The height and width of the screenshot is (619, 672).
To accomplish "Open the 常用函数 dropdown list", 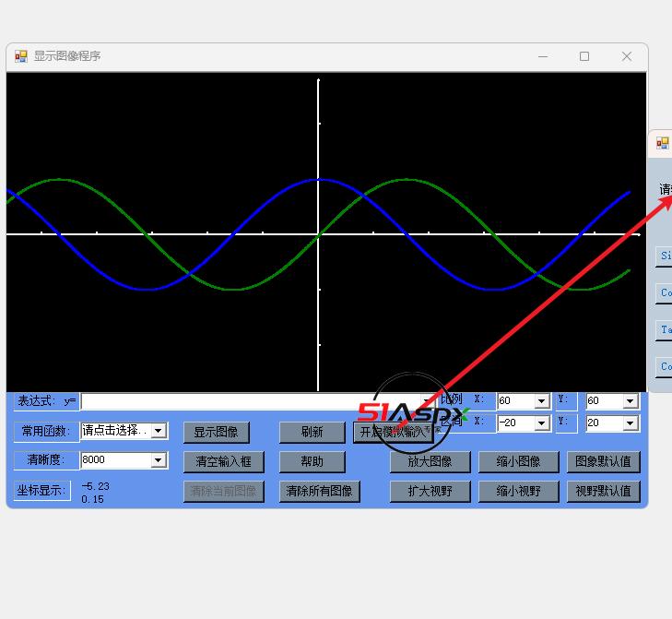I will (x=159, y=431).
